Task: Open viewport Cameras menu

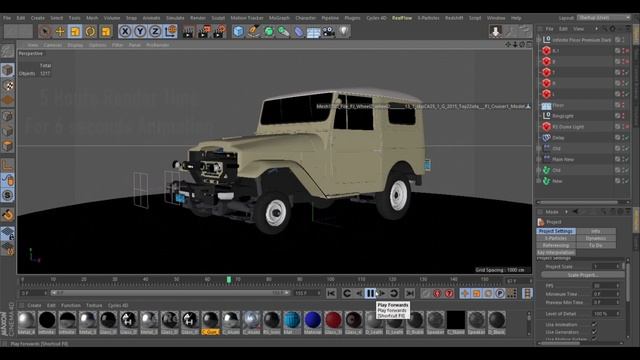Action: click(52, 45)
